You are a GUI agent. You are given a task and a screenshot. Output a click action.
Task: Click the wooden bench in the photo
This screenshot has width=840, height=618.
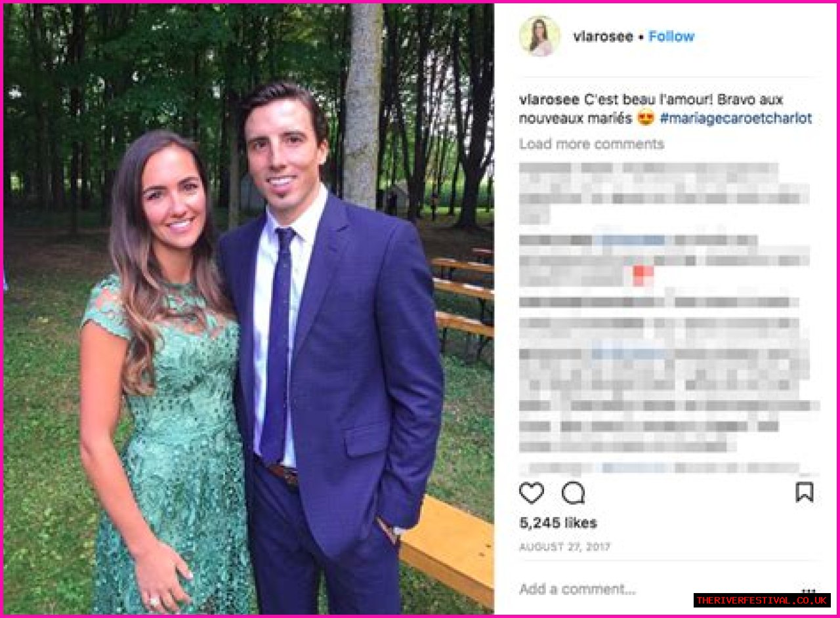[x=446, y=550]
